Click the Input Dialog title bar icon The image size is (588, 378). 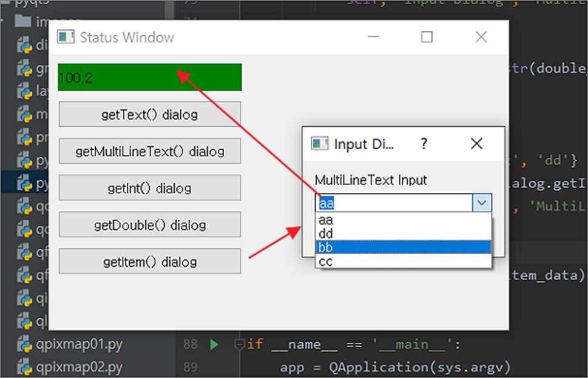tap(320, 144)
